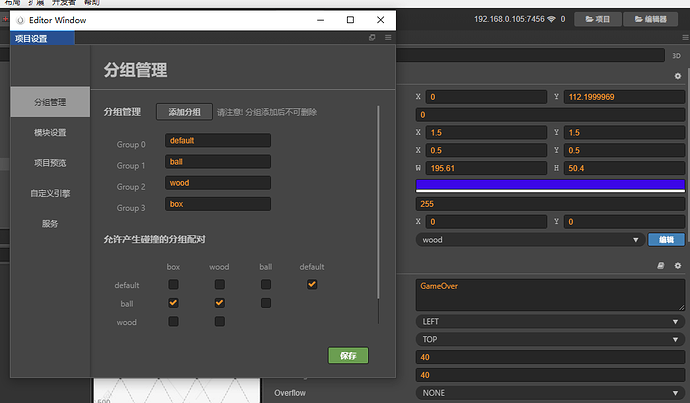Click the pop-out icon in Editor Window
This screenshot has width=690, height=403.
coord(372,37)
